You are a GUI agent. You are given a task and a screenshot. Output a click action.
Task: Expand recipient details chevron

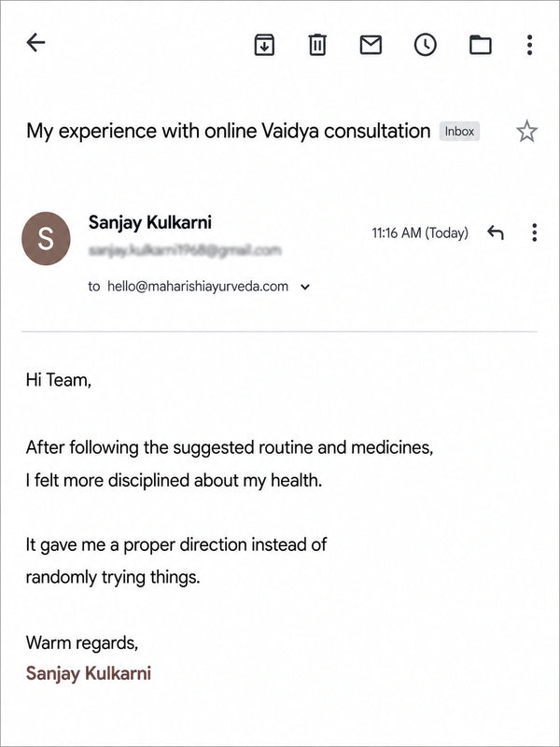click(x=306, y=287)
